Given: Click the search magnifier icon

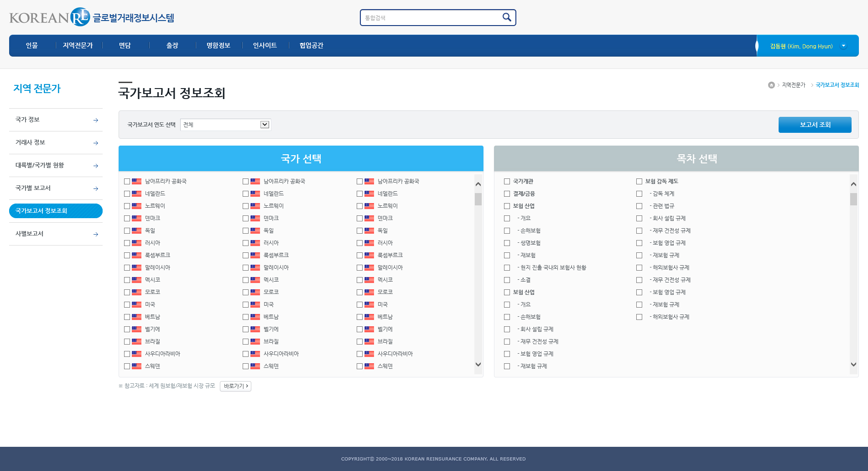Looking at the screenshot, I should [506, 17].
